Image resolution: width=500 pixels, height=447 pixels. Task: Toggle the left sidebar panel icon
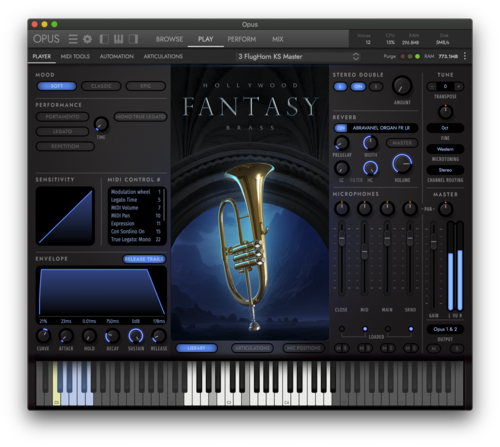[x=104, y=39]
